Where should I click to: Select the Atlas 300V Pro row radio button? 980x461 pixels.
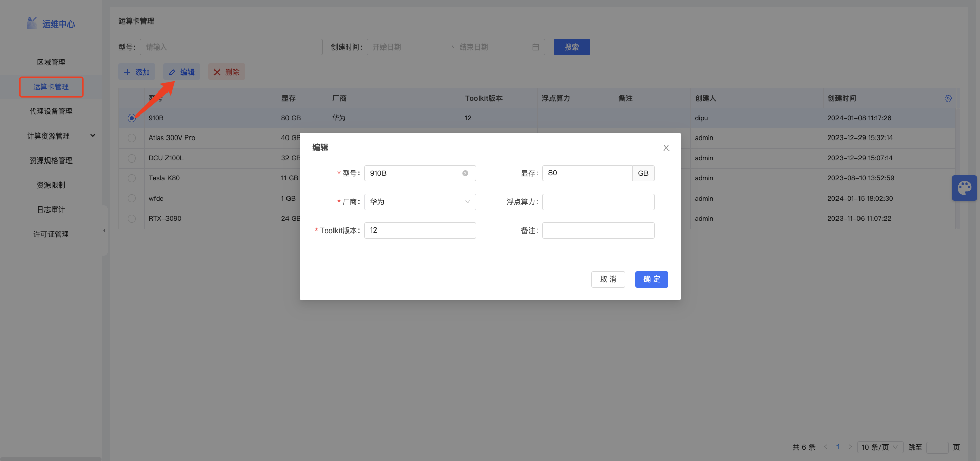132,138
